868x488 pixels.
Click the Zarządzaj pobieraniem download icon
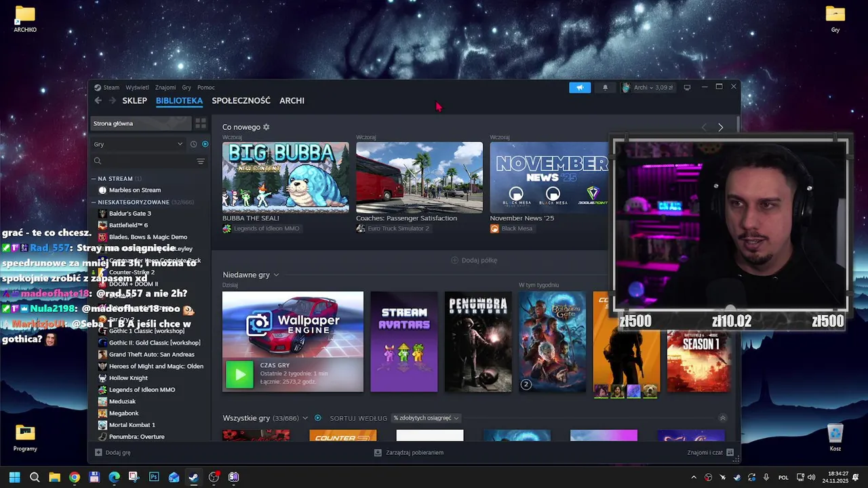tap(378, 452)
